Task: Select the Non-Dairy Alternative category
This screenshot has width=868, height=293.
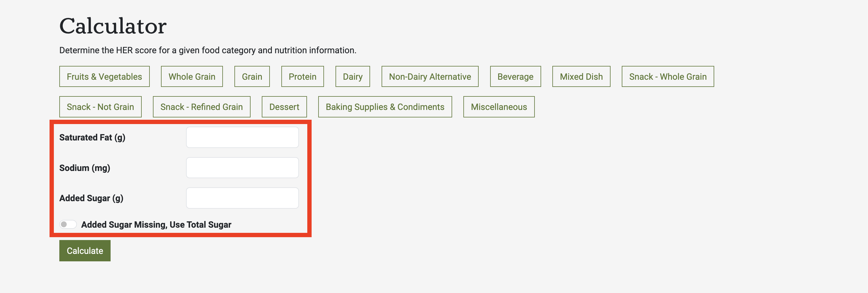Action: tap(430, 77)
